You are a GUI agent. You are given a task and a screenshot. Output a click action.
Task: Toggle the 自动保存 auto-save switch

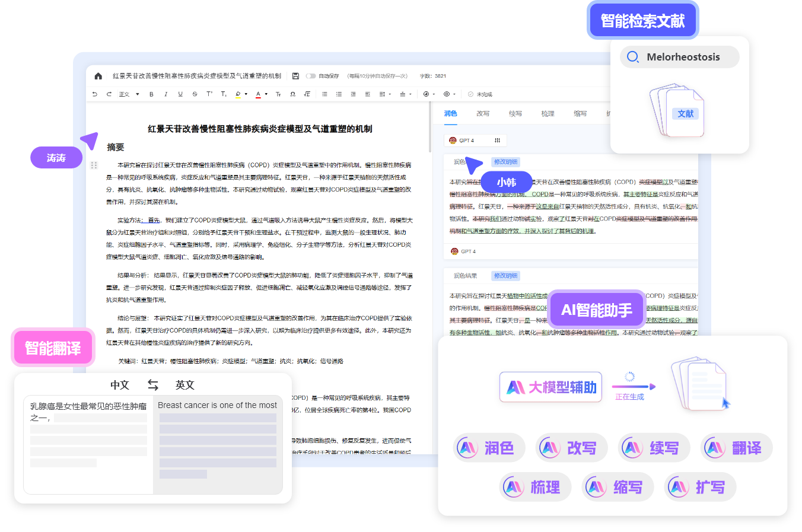pos(311,76)
